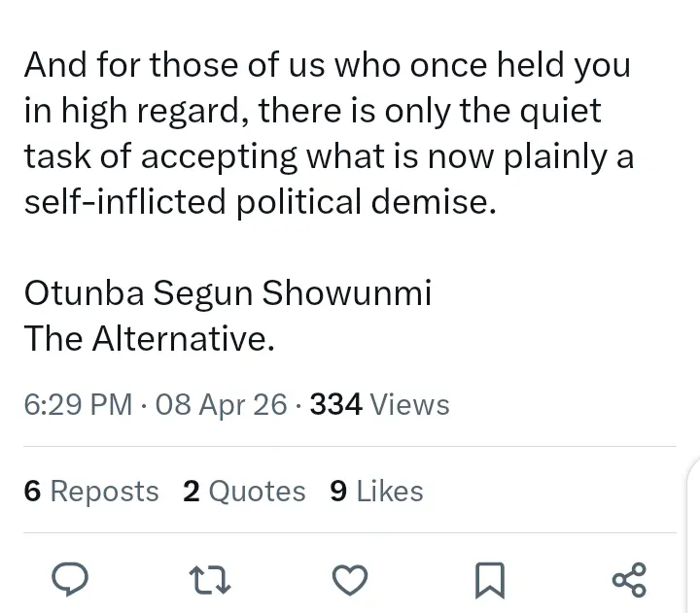Click the text 'The Alternative.'

click(150, 338)
